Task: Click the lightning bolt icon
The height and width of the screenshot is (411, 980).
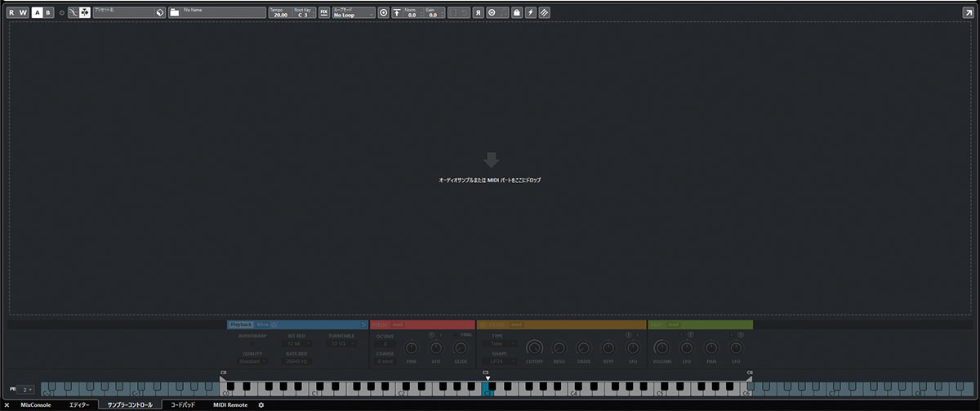Action: pos(532,12)
